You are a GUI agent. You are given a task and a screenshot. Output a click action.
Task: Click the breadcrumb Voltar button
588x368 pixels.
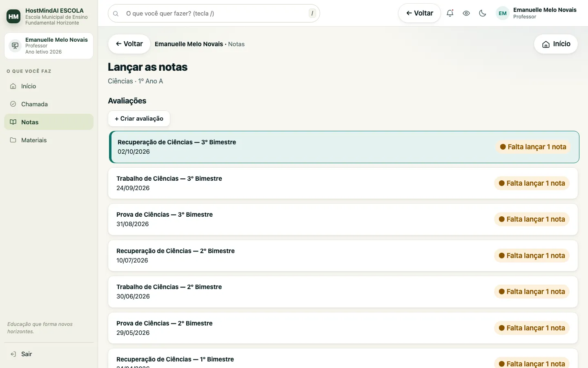click(x=129, y=44)
